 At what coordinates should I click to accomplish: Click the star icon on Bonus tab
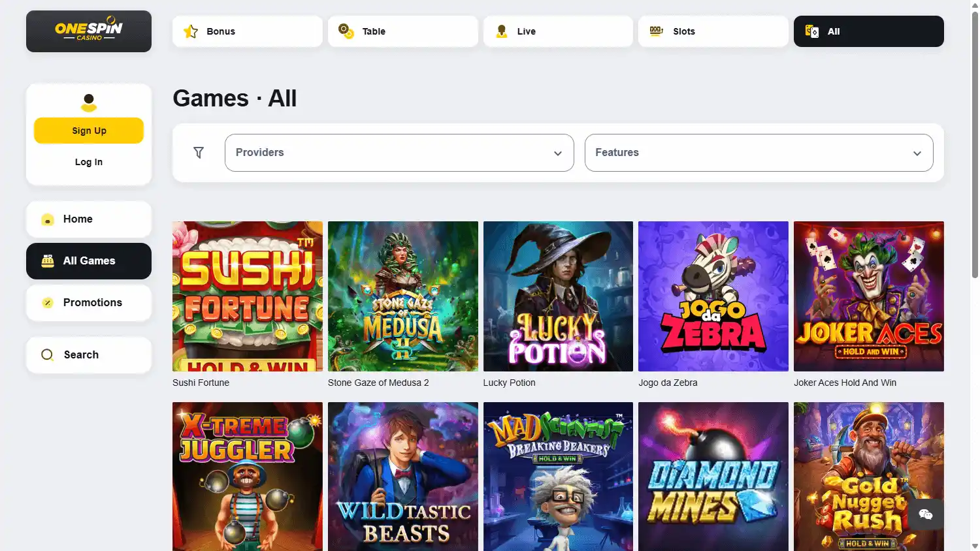tap(191, 31)
